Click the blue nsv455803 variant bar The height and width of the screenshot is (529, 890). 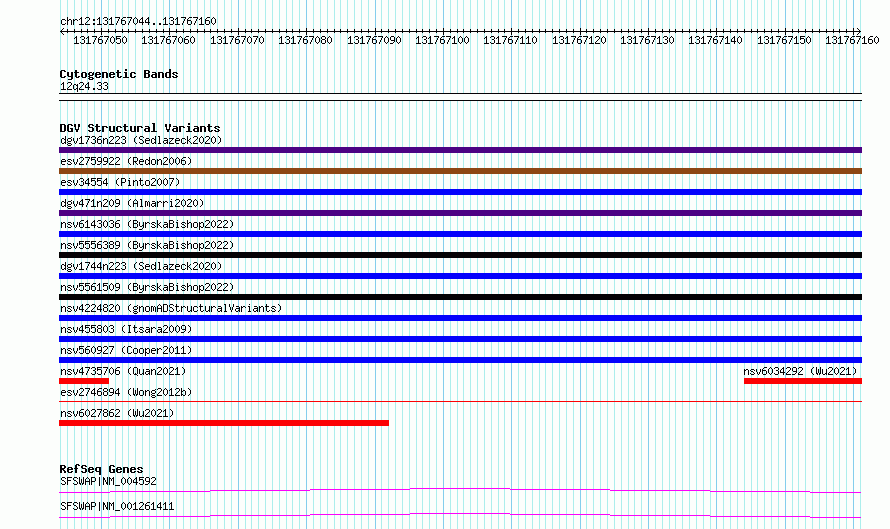[x=460, y=339]
